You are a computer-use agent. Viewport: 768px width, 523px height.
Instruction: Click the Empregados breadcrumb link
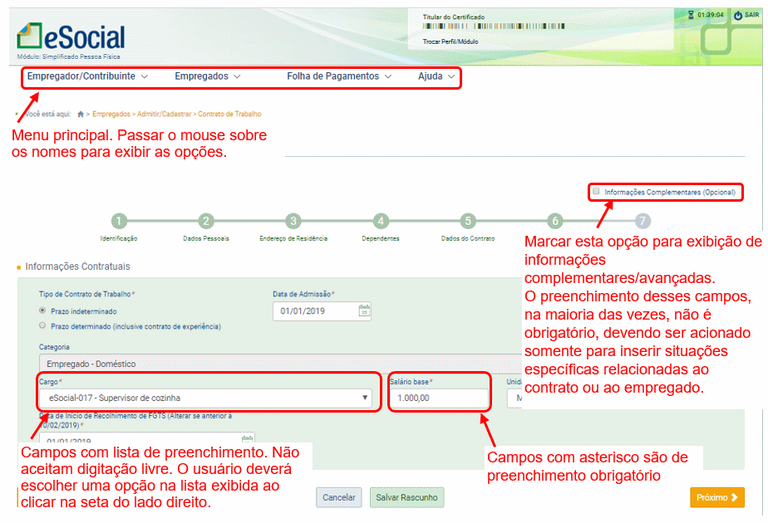111,114
